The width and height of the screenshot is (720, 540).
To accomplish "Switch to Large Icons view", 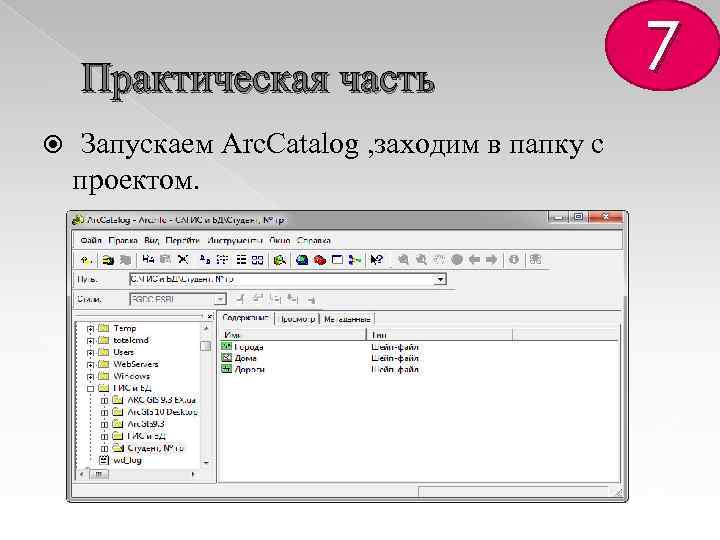I will click(x=205, y=259).
